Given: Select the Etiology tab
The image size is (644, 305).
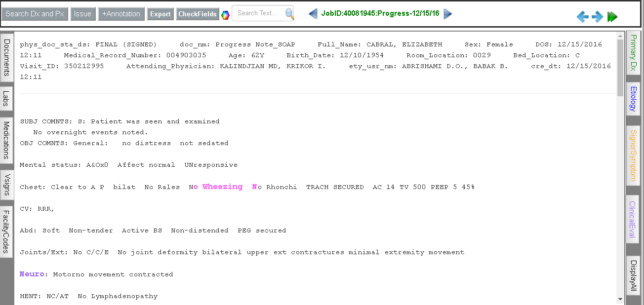Looking at the screenshot, I should pos(633,99).
